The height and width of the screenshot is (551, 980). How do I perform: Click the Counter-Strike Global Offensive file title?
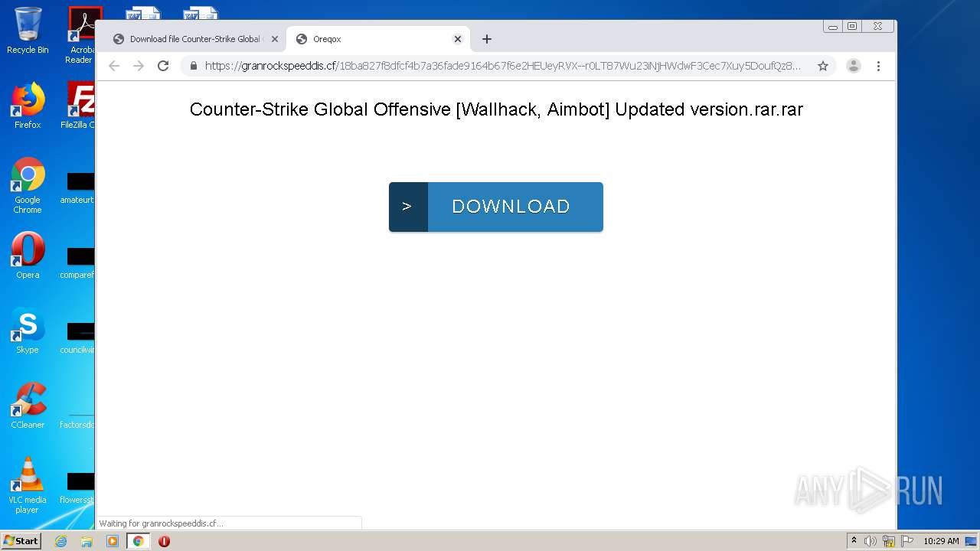click(496, 109)
